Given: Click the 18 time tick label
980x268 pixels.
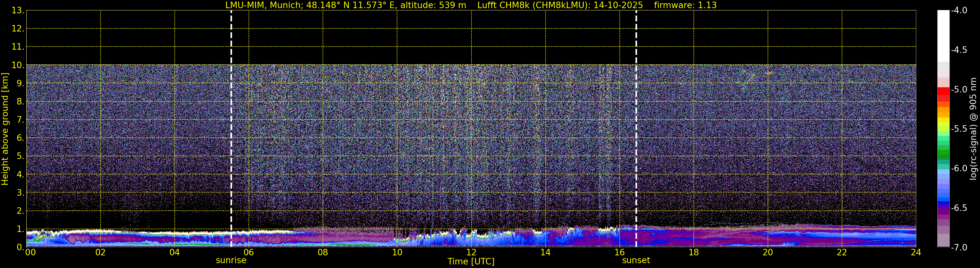Looking at the screenshot, I should [694, 252].
